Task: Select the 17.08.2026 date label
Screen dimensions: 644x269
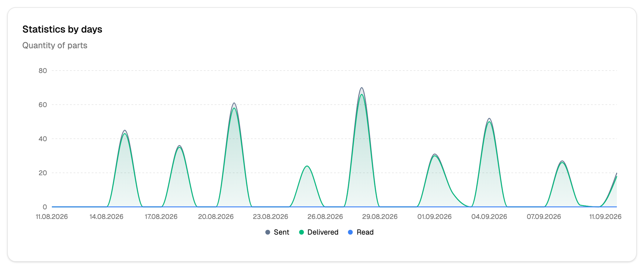Action: [161, 217]
